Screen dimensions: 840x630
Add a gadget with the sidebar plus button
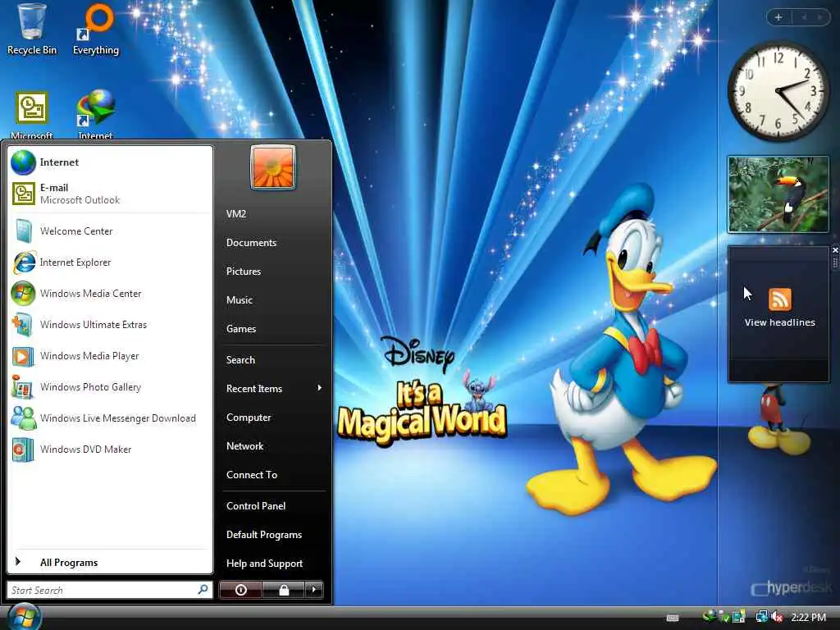point(778,17)
